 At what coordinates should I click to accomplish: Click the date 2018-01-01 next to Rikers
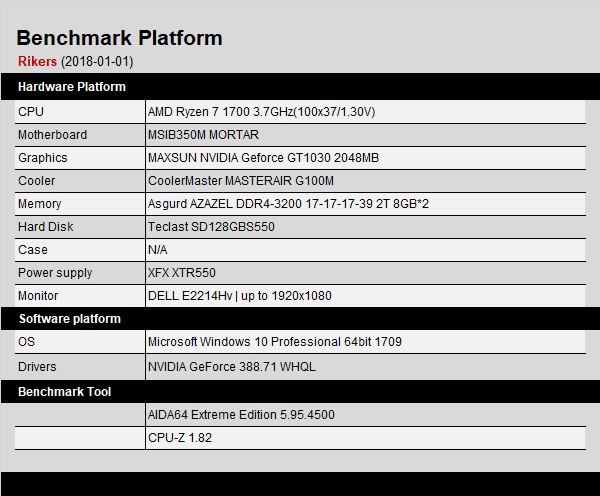tap(97, 62)
